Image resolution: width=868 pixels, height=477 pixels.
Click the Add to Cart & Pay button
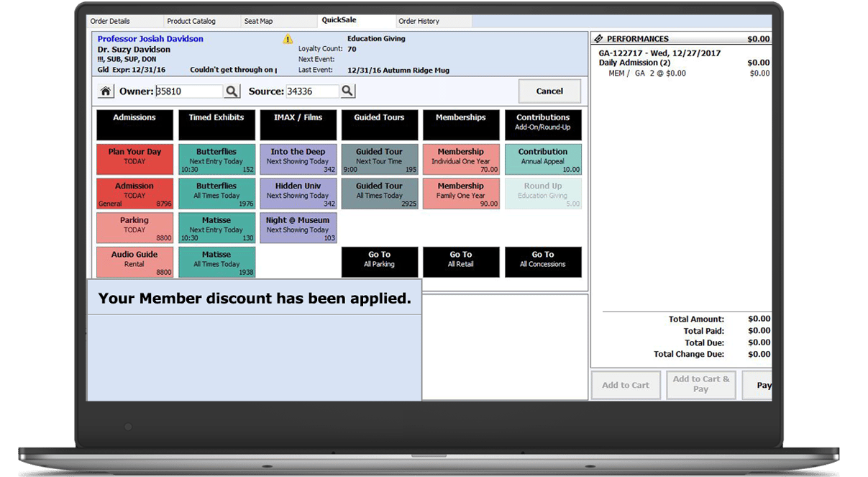(700, 385)
